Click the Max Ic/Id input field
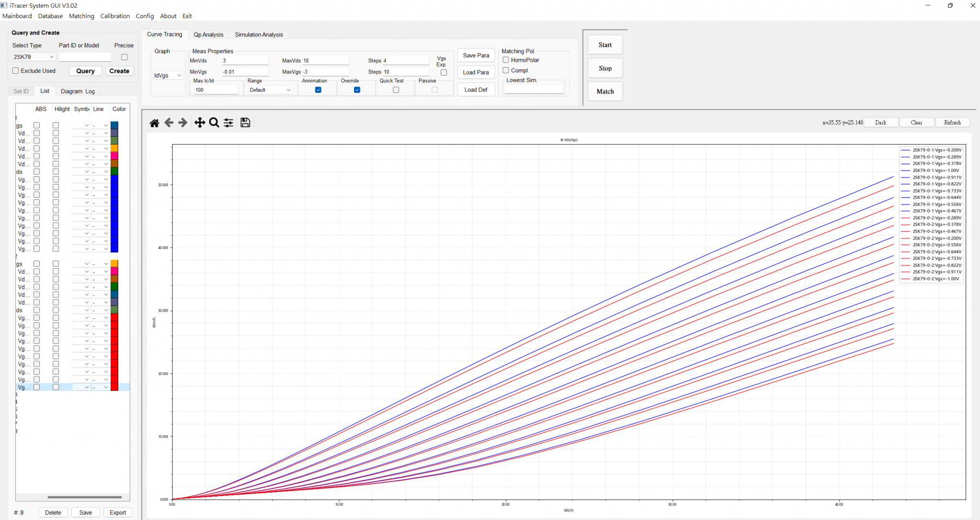Image resolution: width=980 pixels, height=520 pixels. (x=215, y=90)
